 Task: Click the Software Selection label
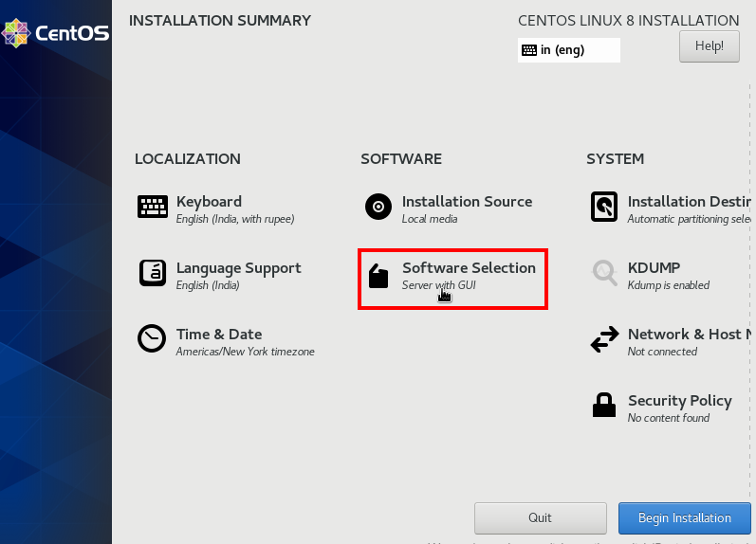point(469,268)
